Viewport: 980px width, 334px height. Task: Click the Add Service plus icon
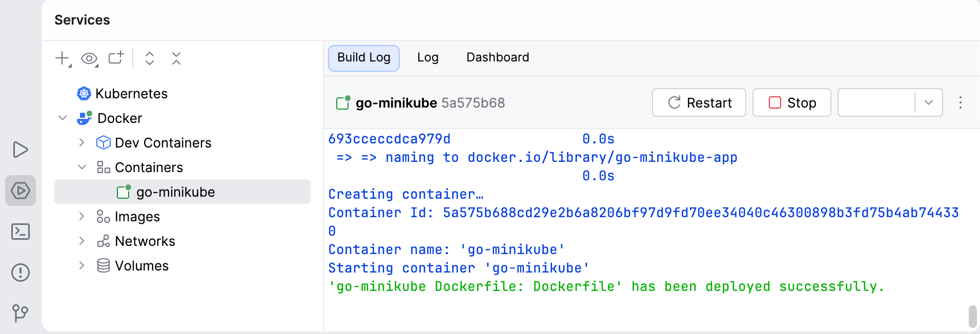tap(62, 58)
